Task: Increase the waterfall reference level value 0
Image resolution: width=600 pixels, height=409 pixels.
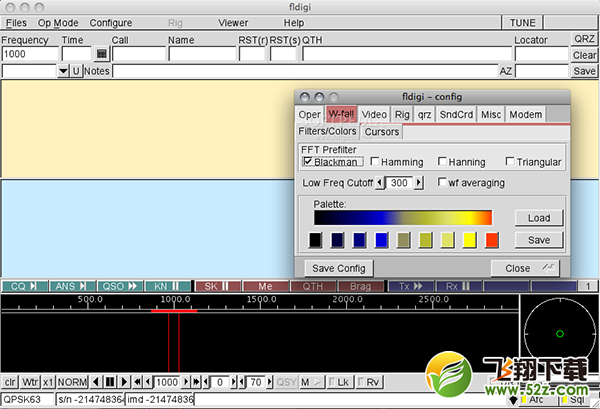Action: click(x=233, y=382)
